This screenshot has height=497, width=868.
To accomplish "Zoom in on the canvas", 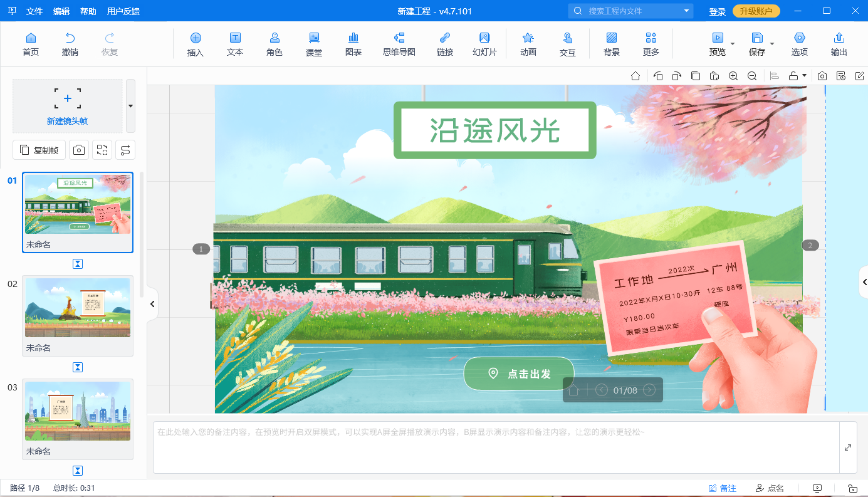I will click(x=733, y=76).
